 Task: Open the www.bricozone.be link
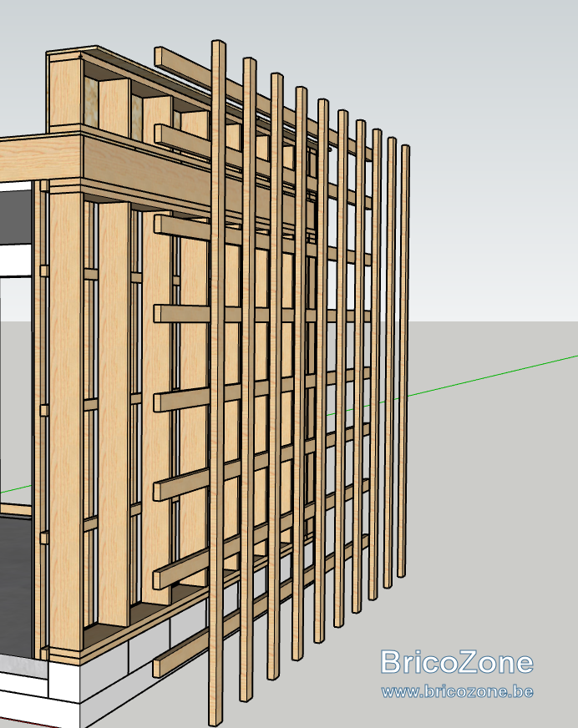[x=457, y=691]
